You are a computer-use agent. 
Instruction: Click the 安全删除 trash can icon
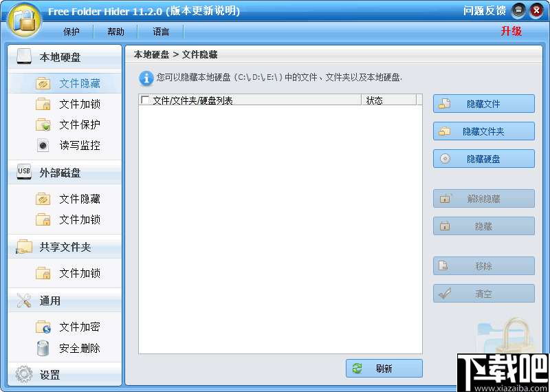tap(43, 348)
